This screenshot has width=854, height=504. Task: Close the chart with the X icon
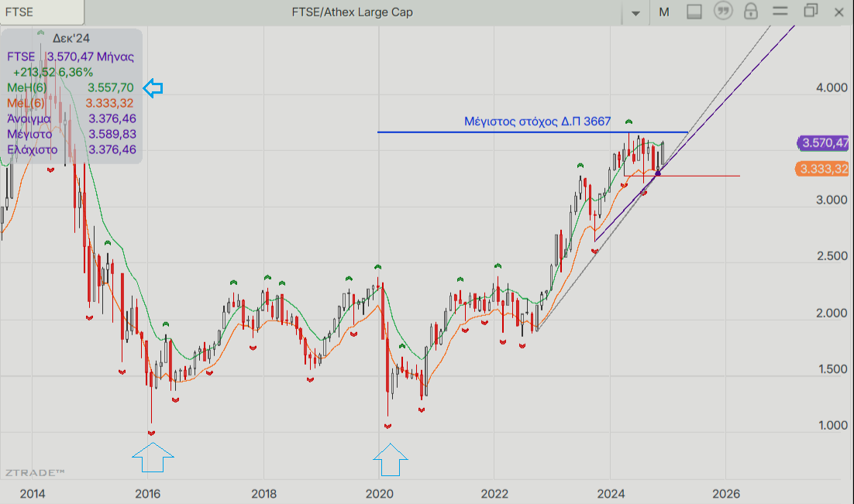point(839,12)
